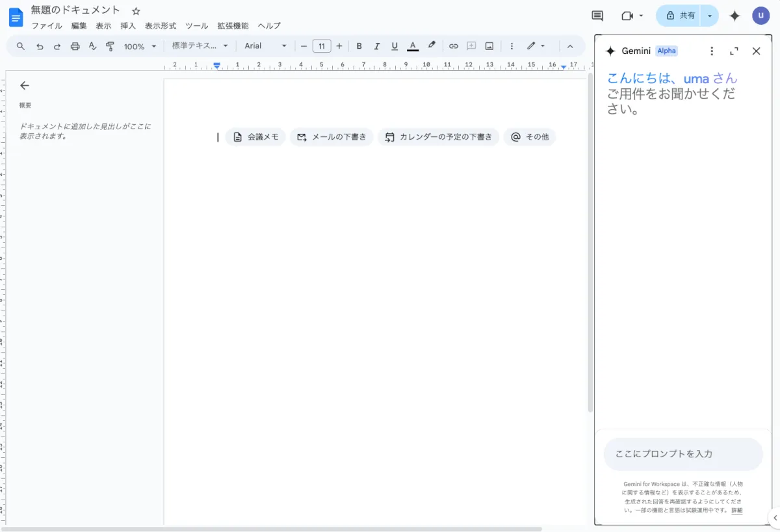Select the paint format tool

[110, 46]
